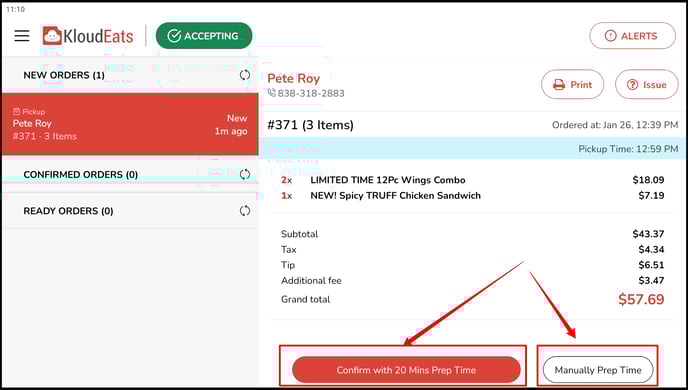The width and height of the screenshot is (688, 390).
Task: Open the ALERTS panel
Action: coord(632,36)
